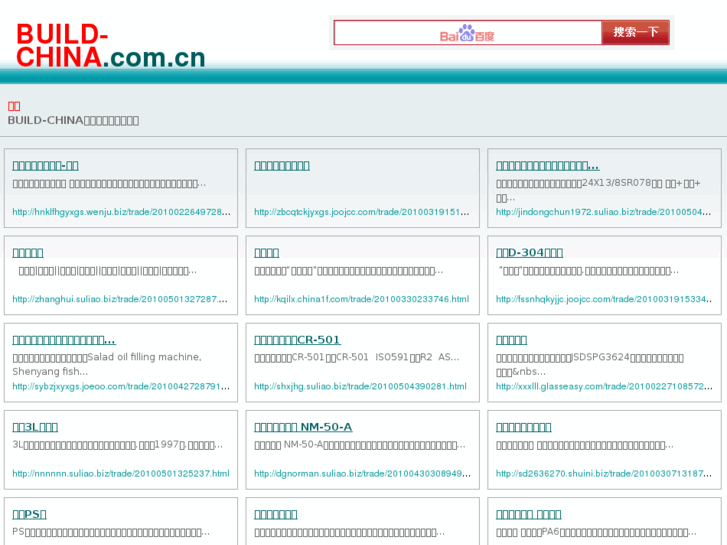Open the listing title containing PS

[x=29, y=514]
